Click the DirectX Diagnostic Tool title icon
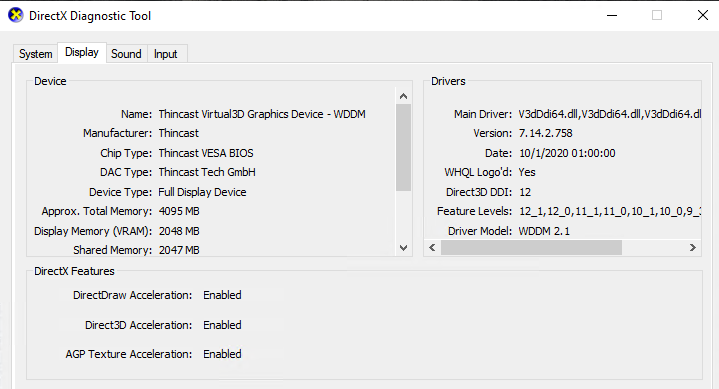This screenshot has height=389, width=719. tap(16, 15)
